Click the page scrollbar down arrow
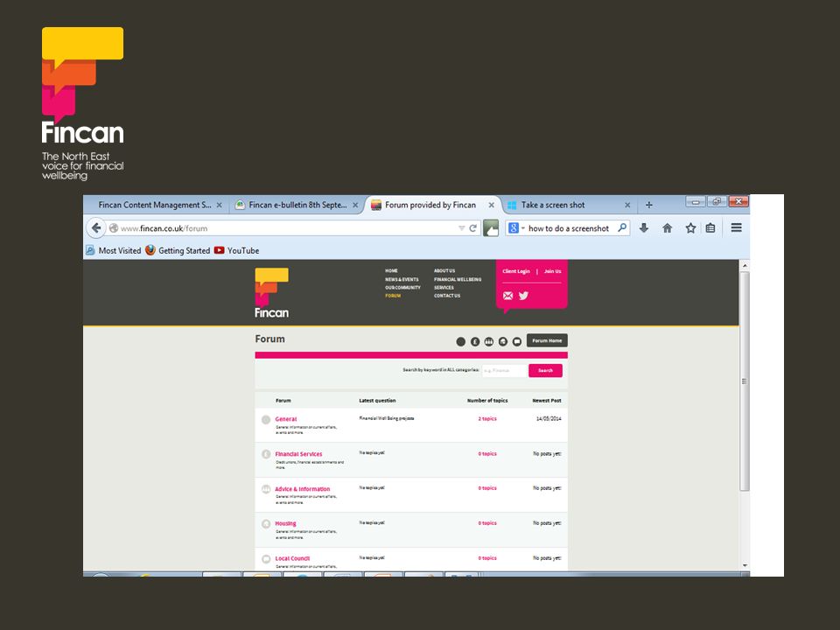Screen dimensions: 840x630 point(745,566)
